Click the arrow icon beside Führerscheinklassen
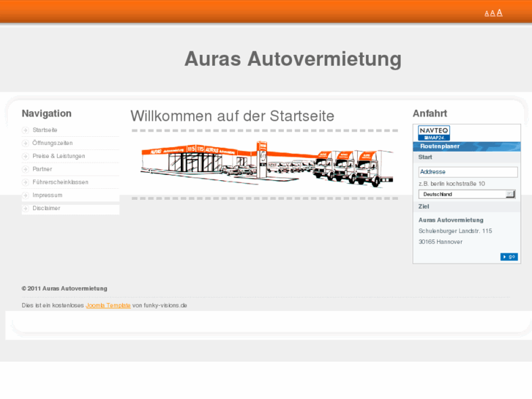Screen dimensions: 532x399 click(x=26, y=182)
